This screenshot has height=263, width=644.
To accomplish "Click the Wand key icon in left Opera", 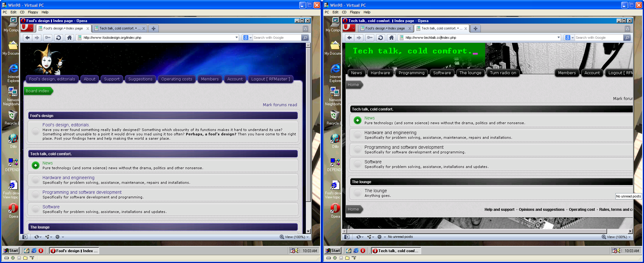I will point(48,38).
